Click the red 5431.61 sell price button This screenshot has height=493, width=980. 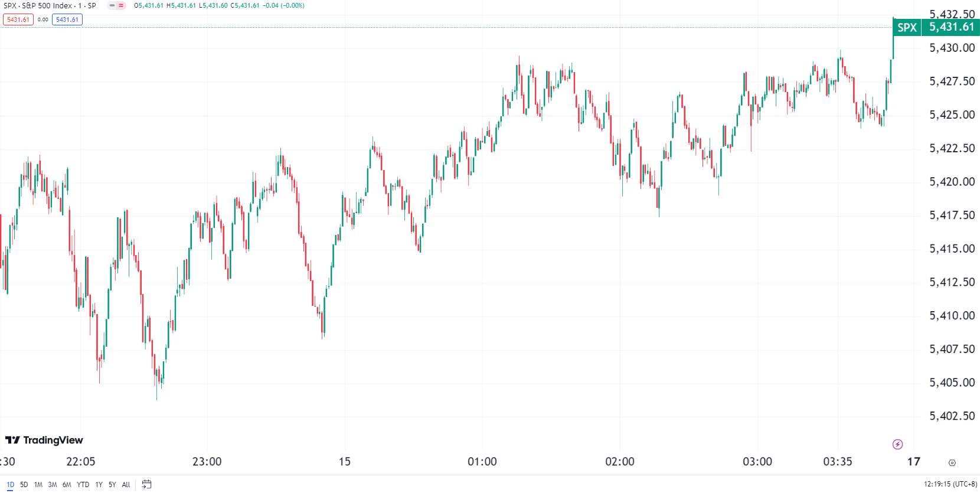[18, 19]
